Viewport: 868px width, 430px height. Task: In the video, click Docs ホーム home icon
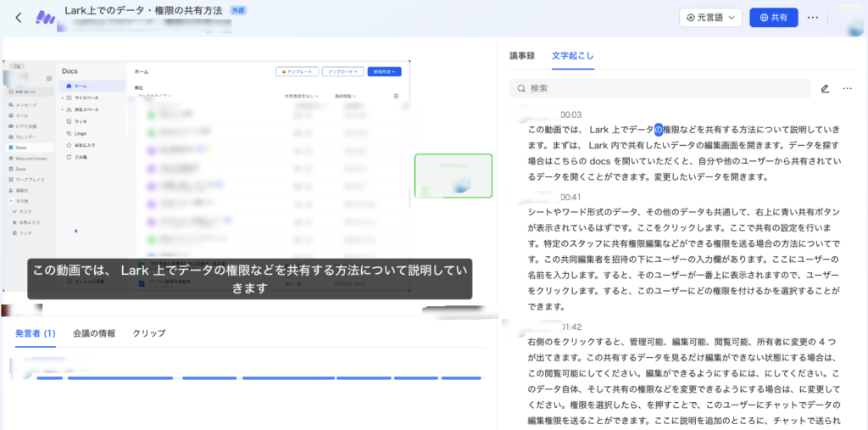[x=69, y=86]
